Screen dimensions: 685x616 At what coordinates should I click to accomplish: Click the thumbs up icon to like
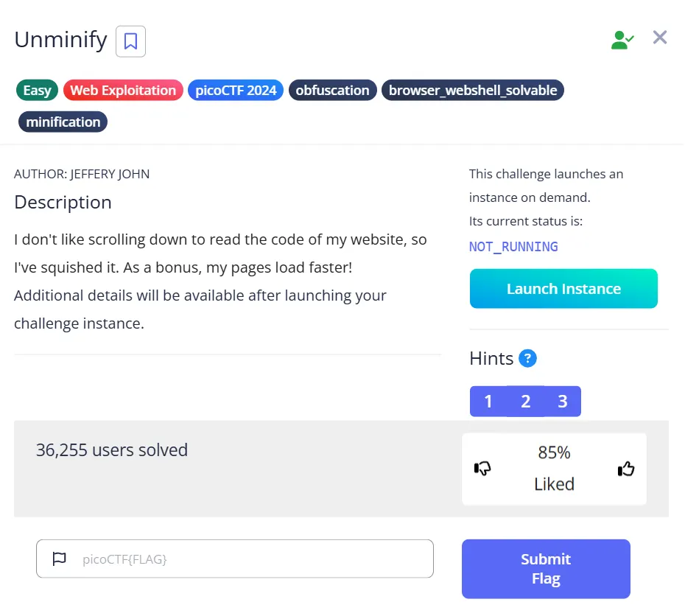pos(625,468)
